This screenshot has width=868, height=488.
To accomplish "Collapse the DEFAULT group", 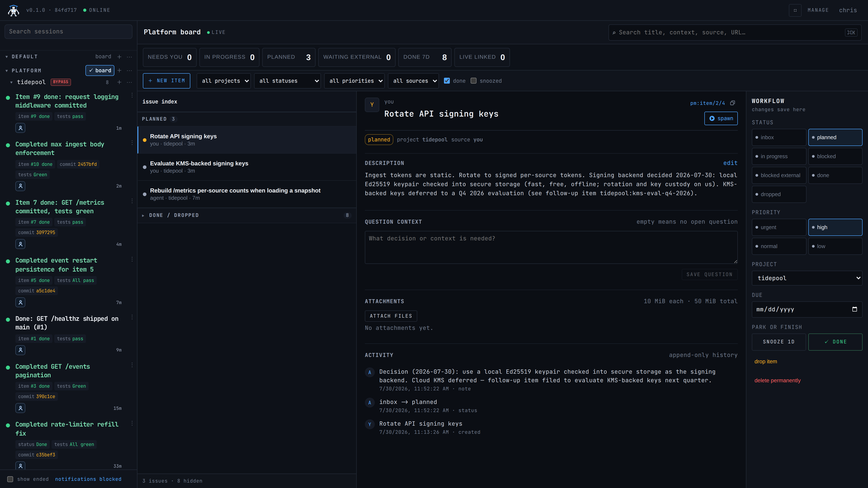I will click(7, 56).
